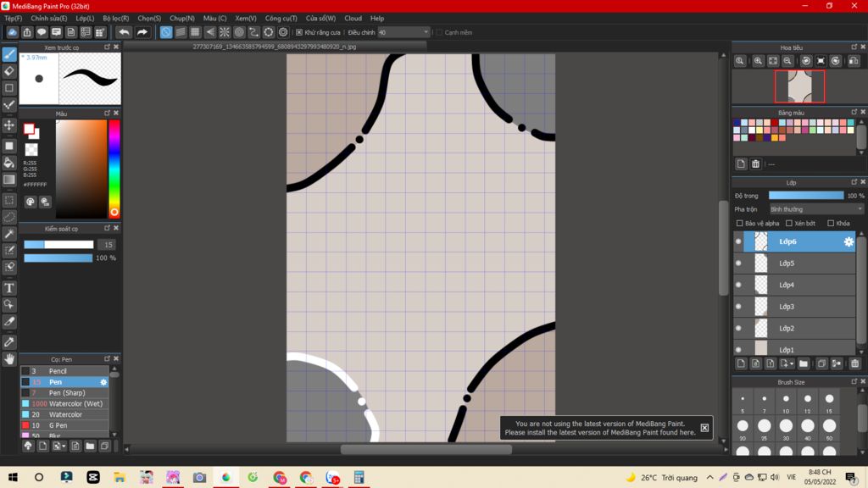
Task: Open the Lớp(L) menu
Action: [x=85, y=19]
